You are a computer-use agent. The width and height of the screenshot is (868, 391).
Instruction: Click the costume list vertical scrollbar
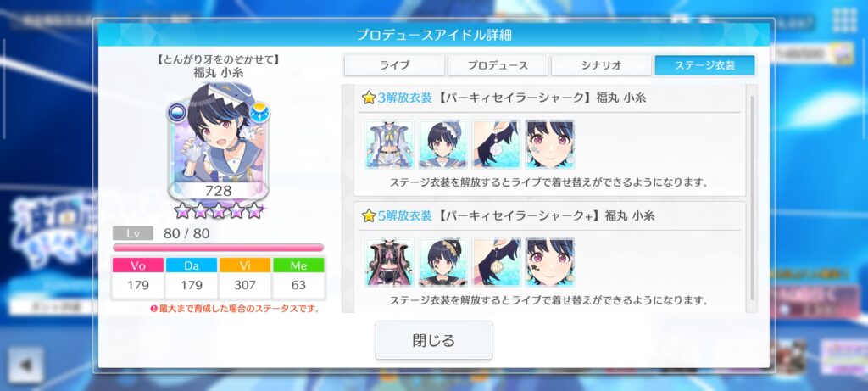pyautogui.click(x=751, y=198)
